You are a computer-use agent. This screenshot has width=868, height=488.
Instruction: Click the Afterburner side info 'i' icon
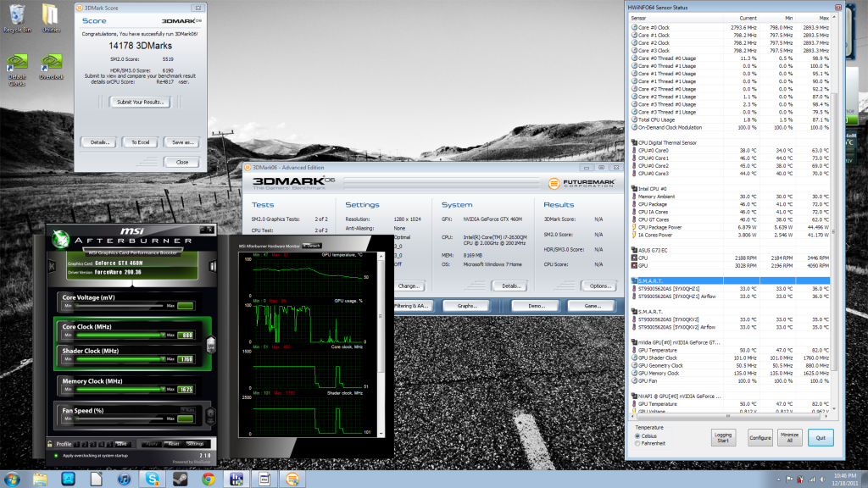click(212, 266)
